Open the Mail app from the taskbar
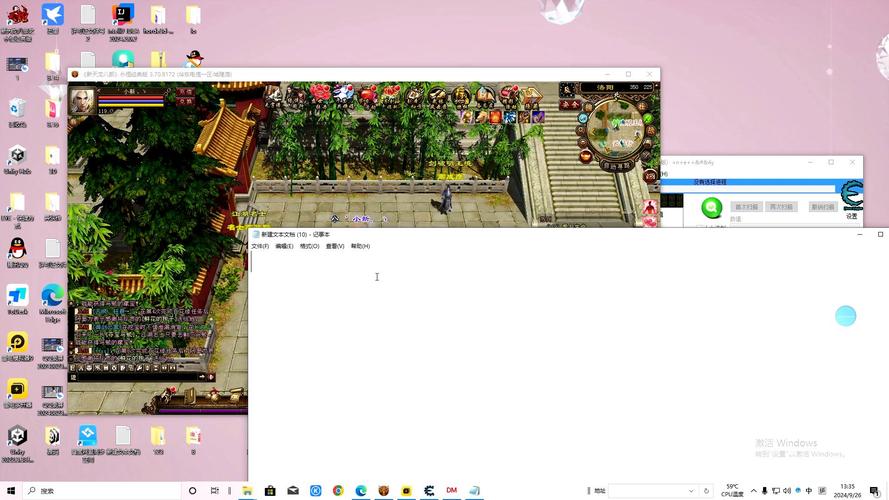The width and height of the screenshot is (889, 500). [x=293, y=490]
